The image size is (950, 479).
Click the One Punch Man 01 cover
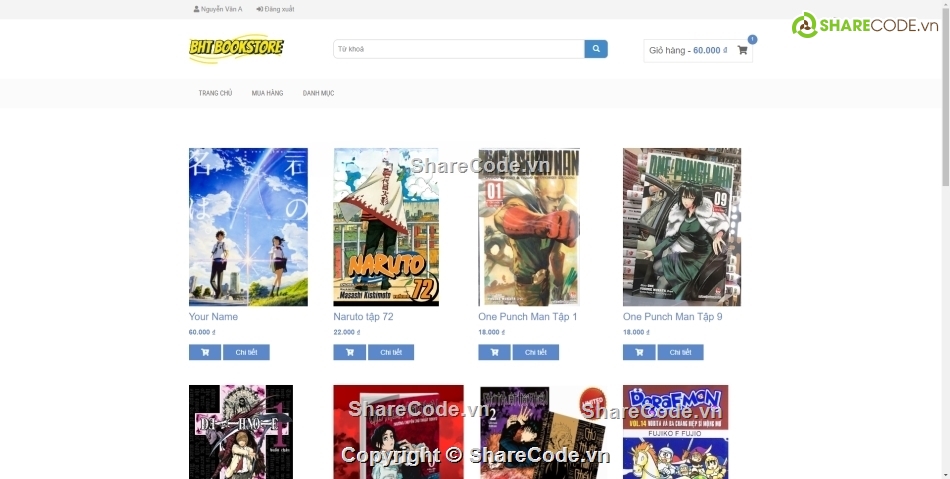(529, 227)
